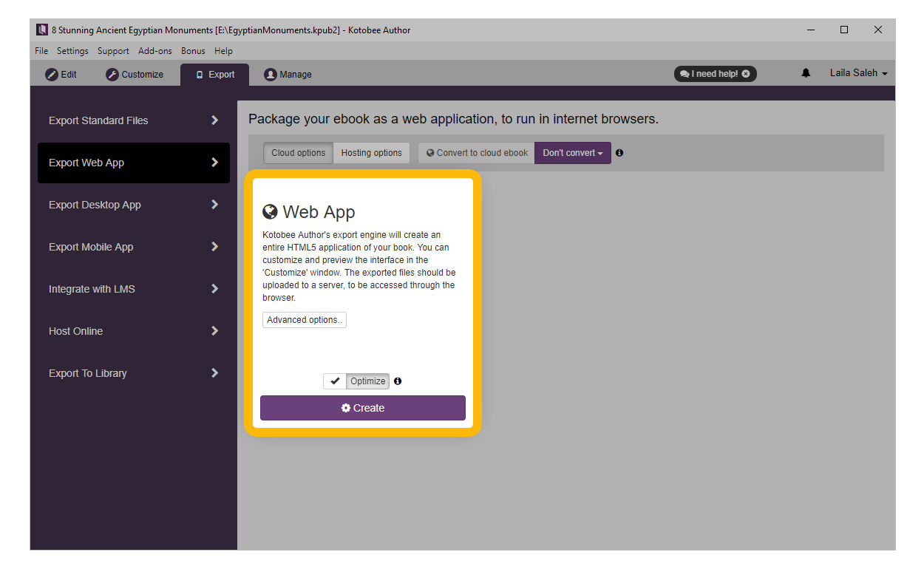
Task: Select Cloud options toggle
Action: 299,153
